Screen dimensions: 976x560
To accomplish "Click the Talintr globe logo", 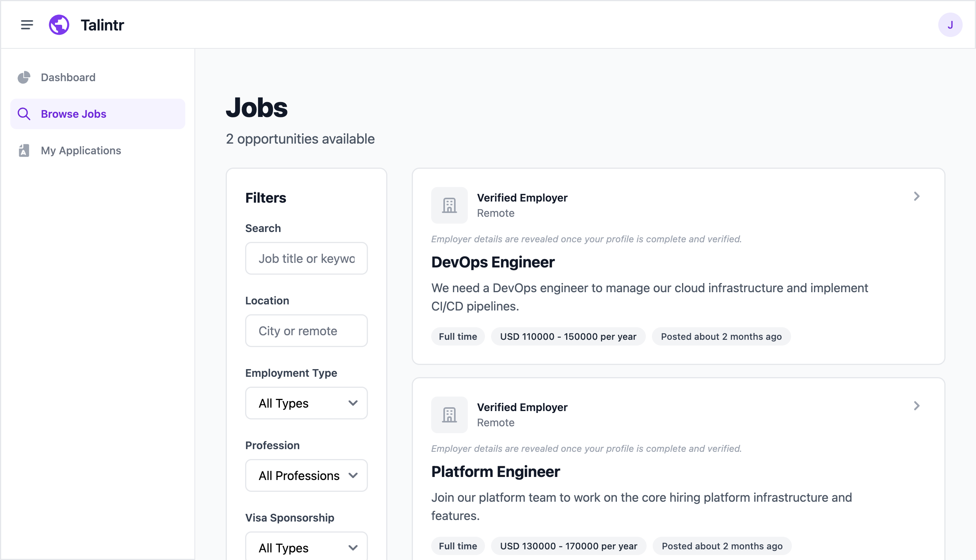I will click(x=59, y=24).
